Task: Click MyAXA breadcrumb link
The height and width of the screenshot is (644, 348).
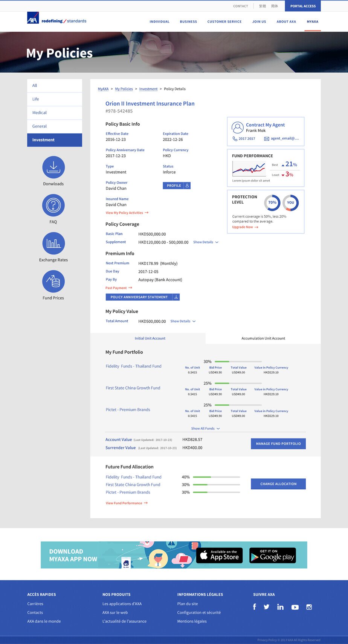Action: click(x=103, y=89)
